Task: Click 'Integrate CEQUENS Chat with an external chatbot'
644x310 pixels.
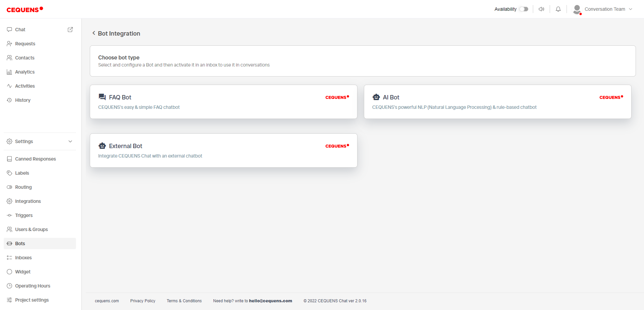Action: click(150, 156)
